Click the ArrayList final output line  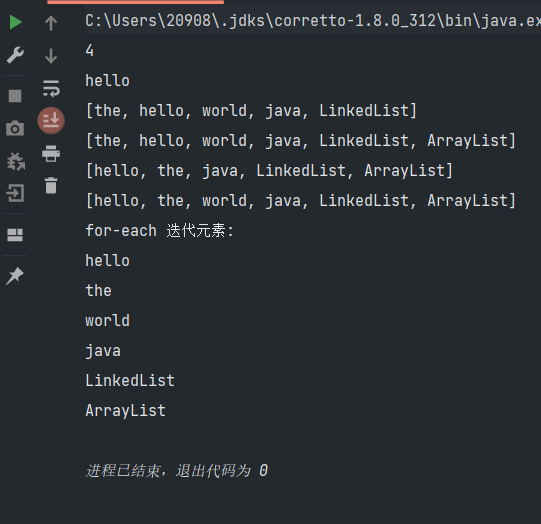(x=126, y=411)
